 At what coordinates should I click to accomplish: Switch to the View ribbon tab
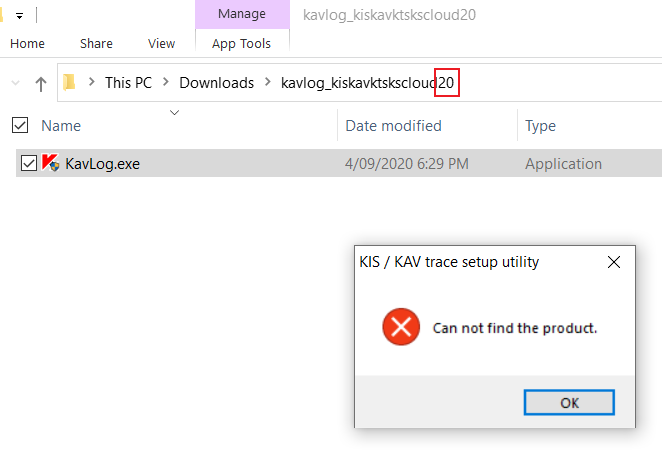coord(161,44)
